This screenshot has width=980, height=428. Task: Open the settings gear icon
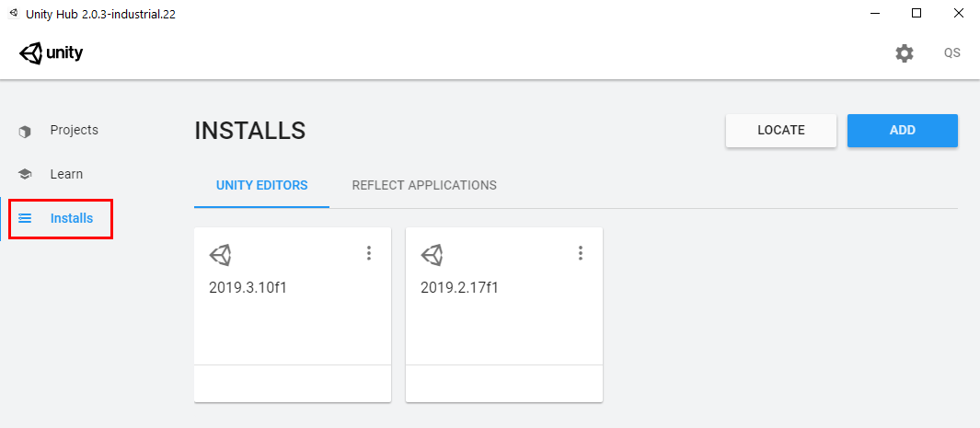coord(905,53)
